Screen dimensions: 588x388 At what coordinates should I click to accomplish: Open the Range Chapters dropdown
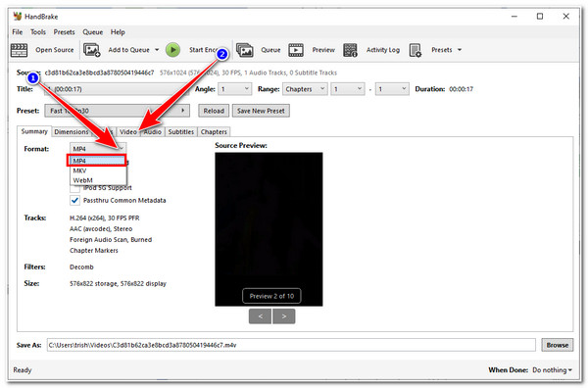[x=305, y=89]
